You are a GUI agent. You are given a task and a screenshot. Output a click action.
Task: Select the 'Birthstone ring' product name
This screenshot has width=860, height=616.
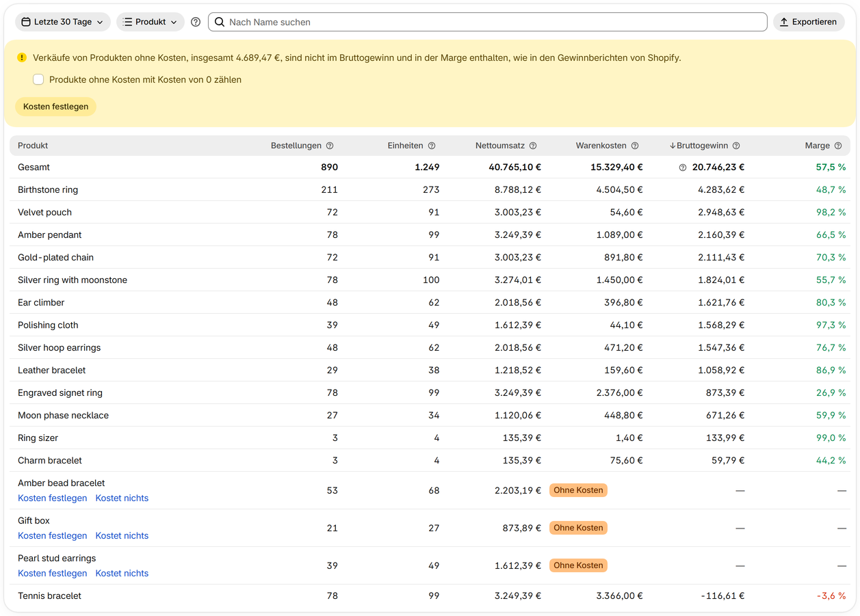48,189
